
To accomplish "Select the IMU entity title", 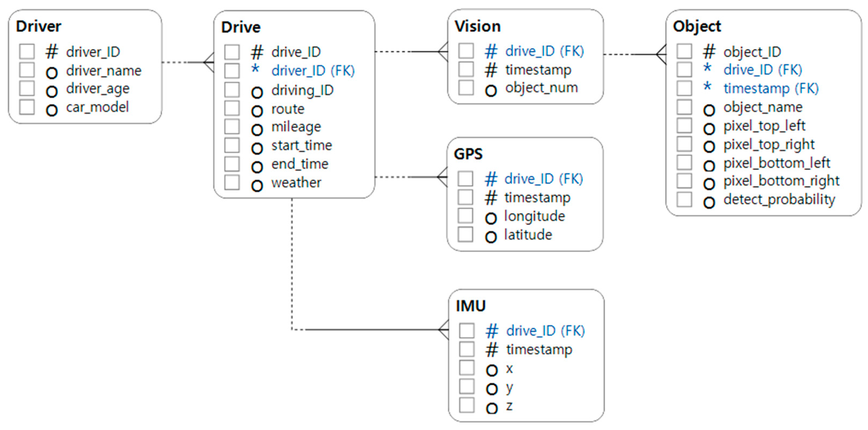I will pyautogui.click(x=471, y=306).
